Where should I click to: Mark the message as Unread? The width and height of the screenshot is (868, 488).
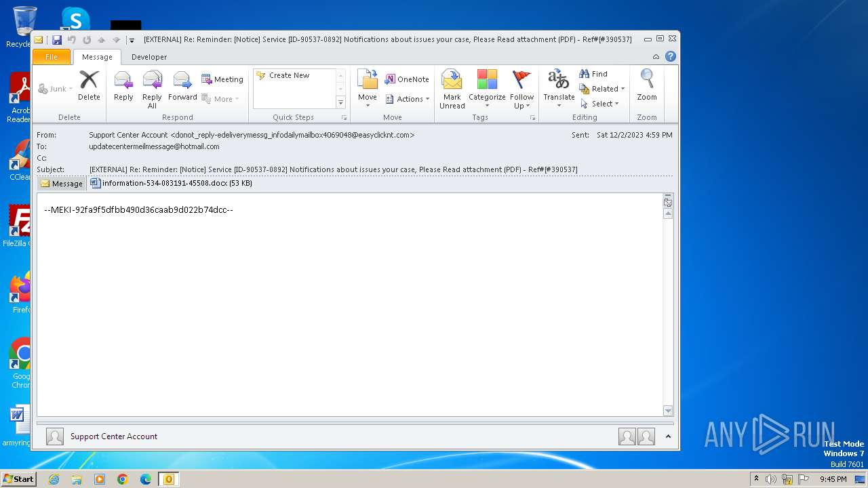[452, 89]
